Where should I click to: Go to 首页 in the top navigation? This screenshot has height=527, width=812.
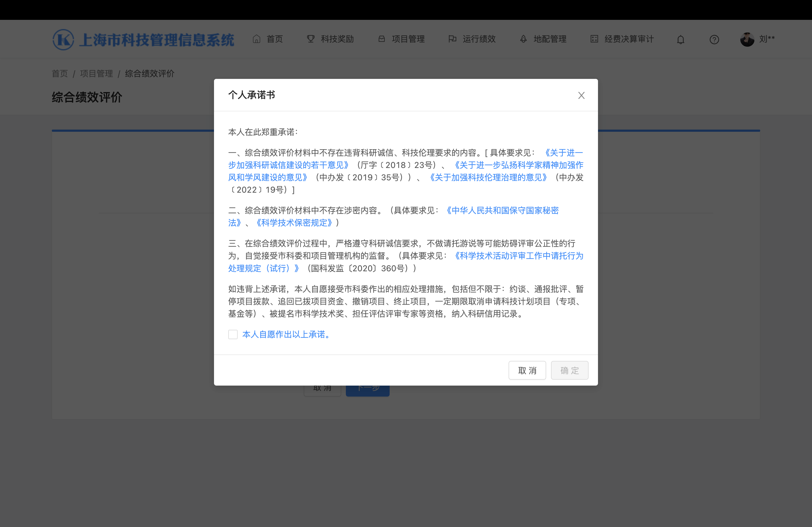click(268, 39)
